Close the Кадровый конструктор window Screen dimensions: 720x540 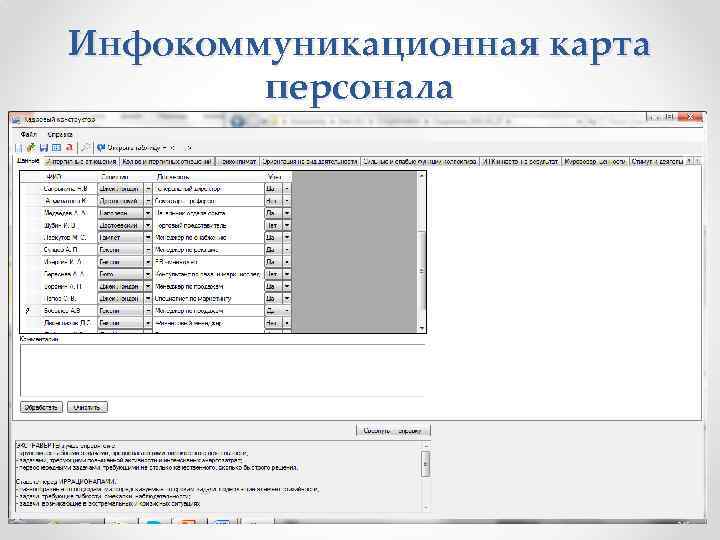(x=690, y=118)
